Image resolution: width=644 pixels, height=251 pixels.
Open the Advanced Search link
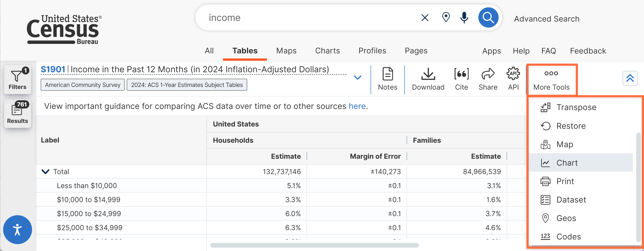click(x=546, y=19)
